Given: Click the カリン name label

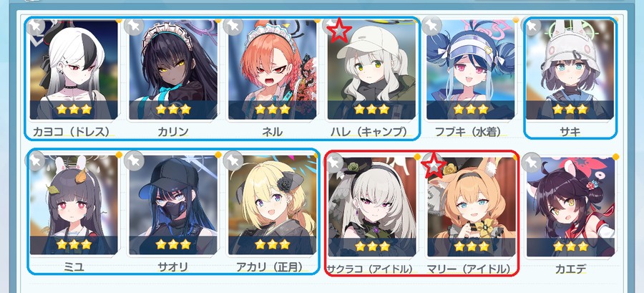Looking at the screenshot, I should (173, 131).
